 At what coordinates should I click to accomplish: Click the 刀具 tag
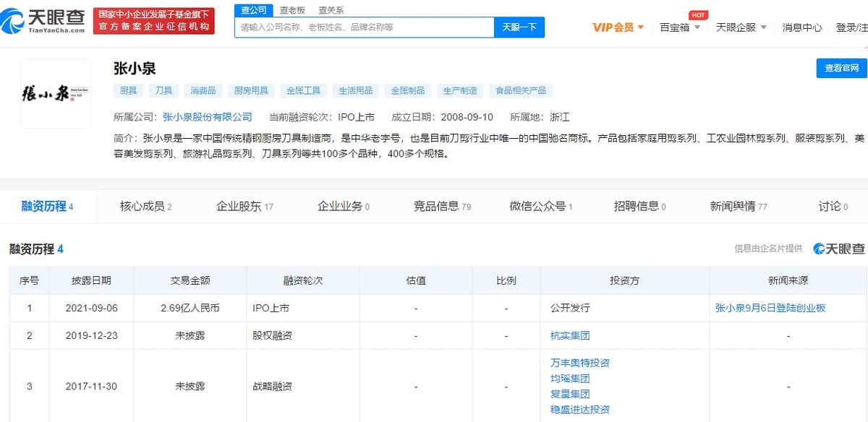point(163,90)
